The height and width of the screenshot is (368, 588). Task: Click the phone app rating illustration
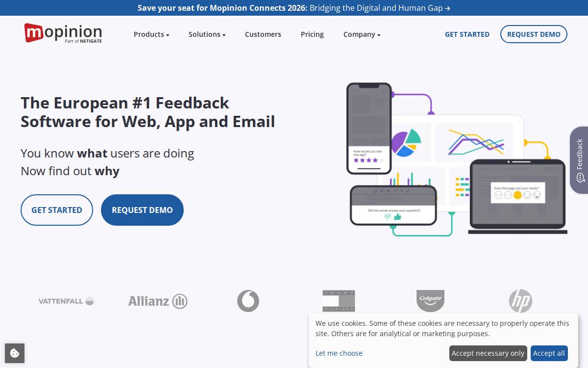tap(369, 129)
